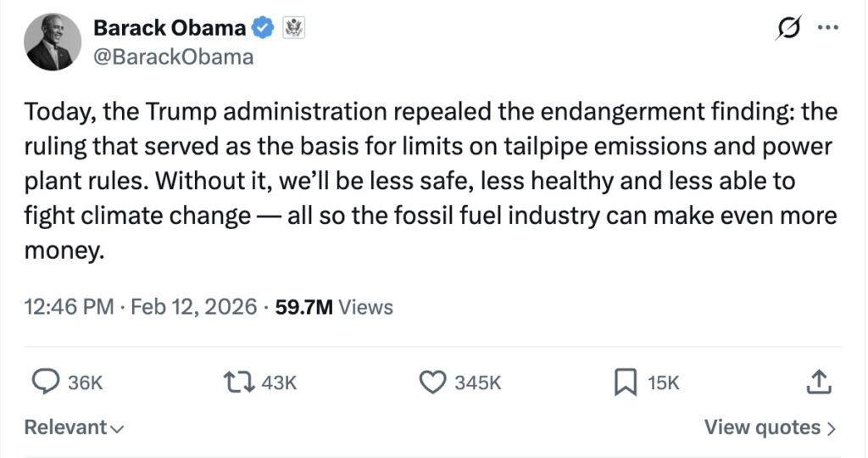Click the 12:46 PM timestamp
Screen dimensions: 868x458
(x=69, y=306)
